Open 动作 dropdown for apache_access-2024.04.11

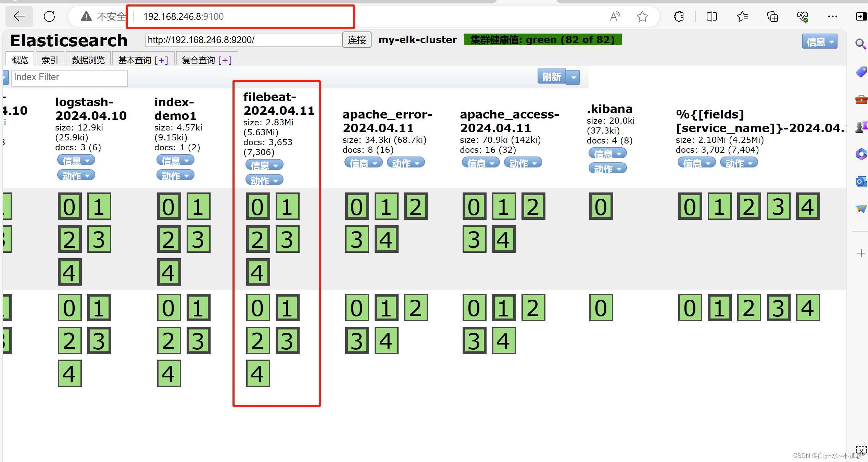point(523,163)
